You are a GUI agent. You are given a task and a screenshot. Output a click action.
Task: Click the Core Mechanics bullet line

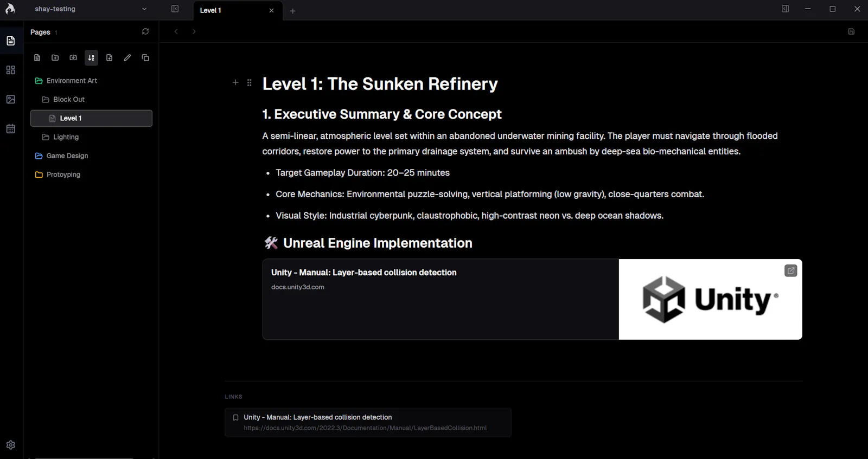pyautogui.click(x=490, y=194)
